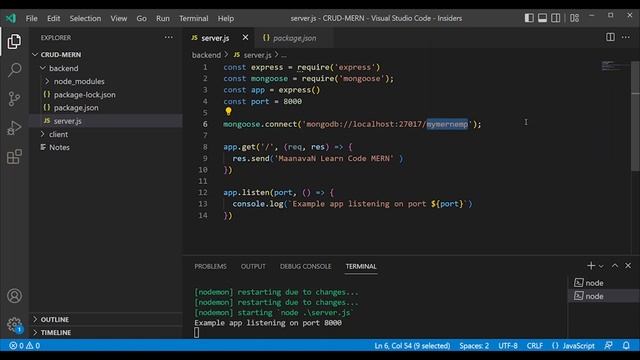Viewport: 640px width, 360px height.
Task: Toggle bottom panel layout icon
Action: 542,18
